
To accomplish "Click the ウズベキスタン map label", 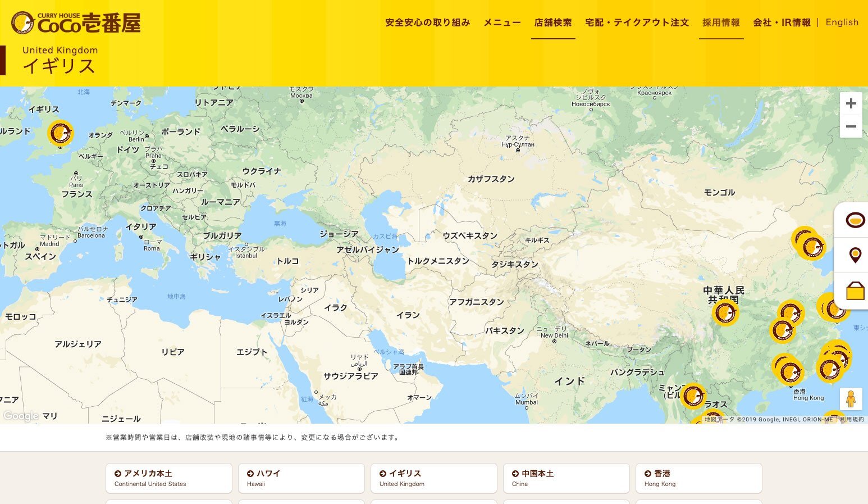I will click(x=470, y=235).
